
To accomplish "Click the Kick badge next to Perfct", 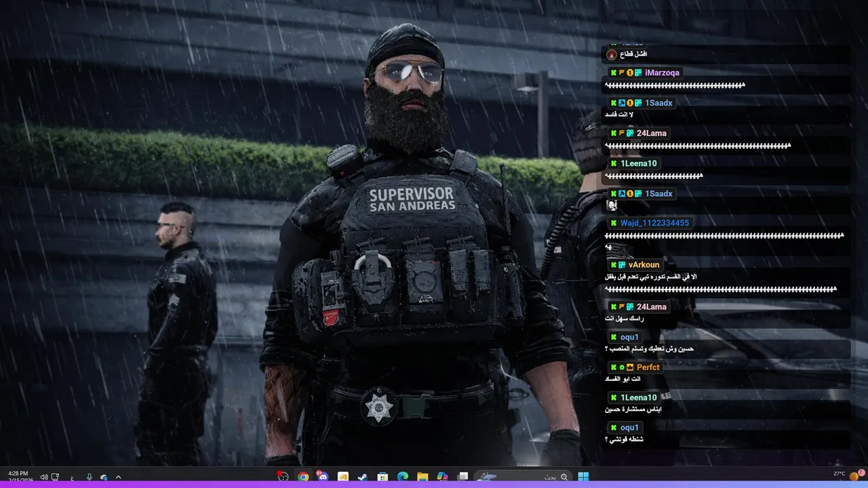I will point(614,367).
